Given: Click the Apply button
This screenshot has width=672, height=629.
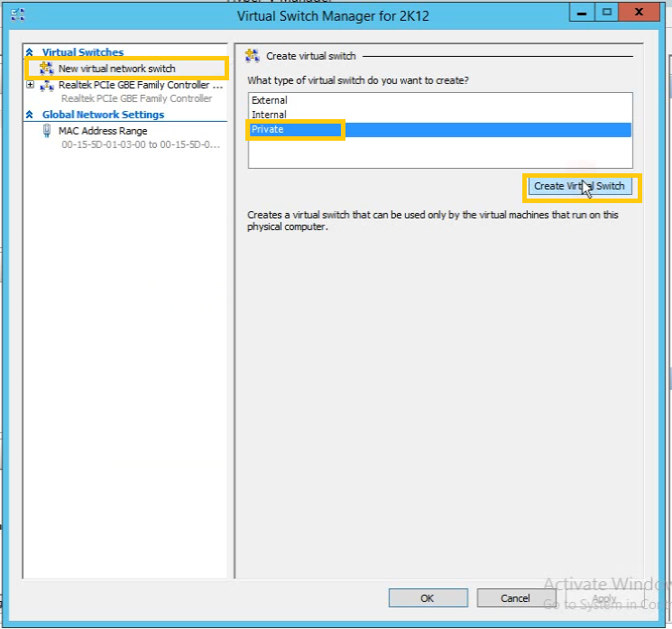Looking at the screenshot, I should coord(604,597).
